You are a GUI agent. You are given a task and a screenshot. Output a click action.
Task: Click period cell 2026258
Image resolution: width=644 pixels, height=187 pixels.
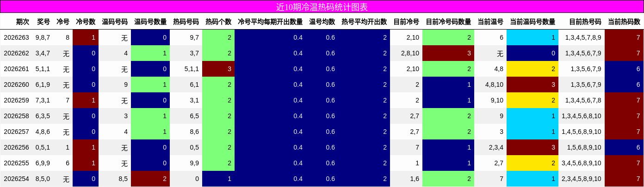[16, 116]
